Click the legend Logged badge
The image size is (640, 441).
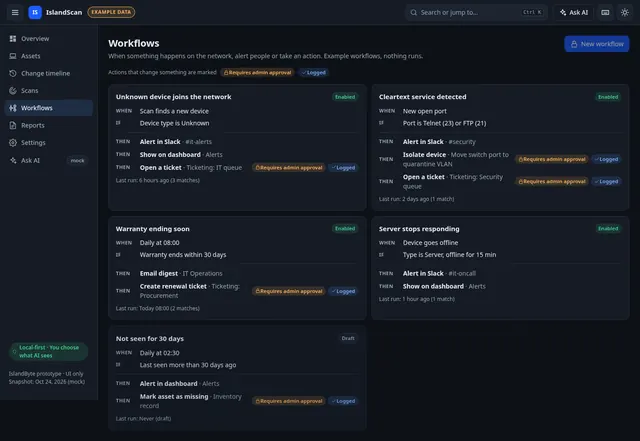(313, 73)
